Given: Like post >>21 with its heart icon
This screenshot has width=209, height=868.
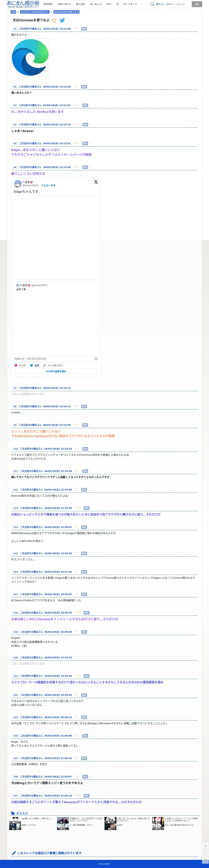Looking at the screenshot, I should point(76,676).
